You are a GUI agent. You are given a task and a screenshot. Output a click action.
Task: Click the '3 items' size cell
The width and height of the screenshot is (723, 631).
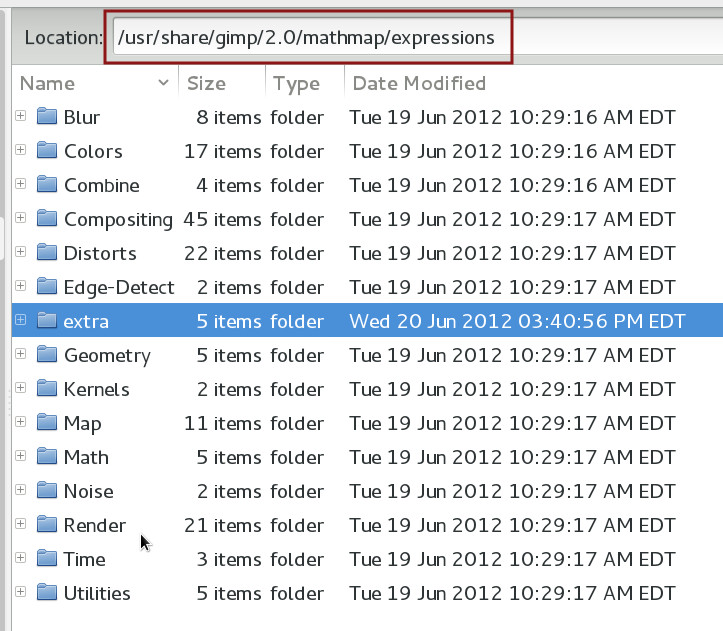click(x=229, y=559)
